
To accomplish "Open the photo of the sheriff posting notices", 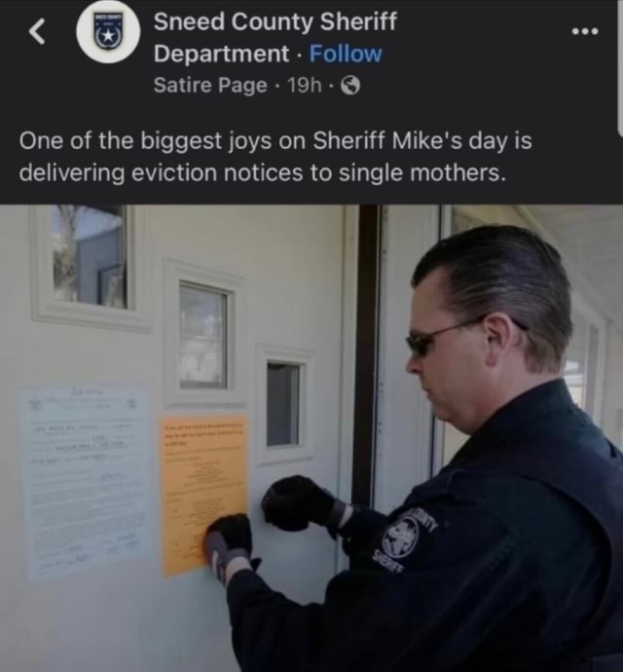I will coord(311,438).
